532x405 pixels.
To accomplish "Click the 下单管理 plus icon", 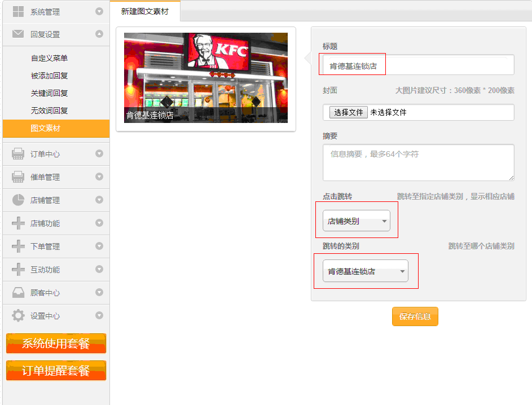I will pyautogui.click(x=18, y=246).
